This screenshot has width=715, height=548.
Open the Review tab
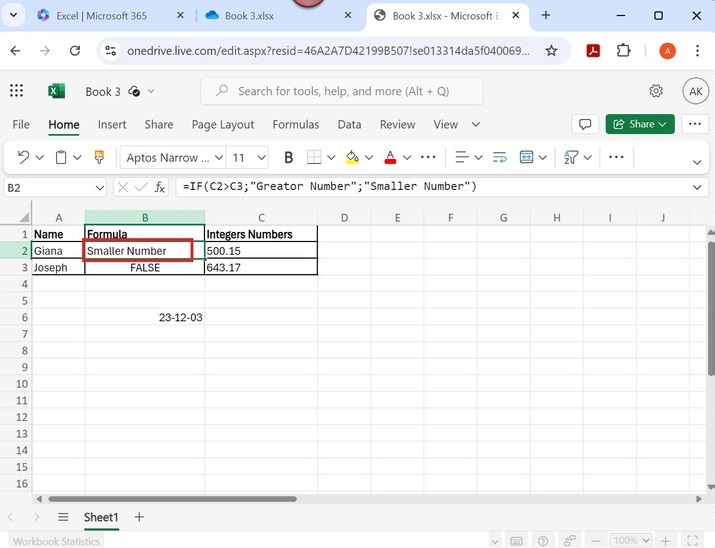coord(397,124)
